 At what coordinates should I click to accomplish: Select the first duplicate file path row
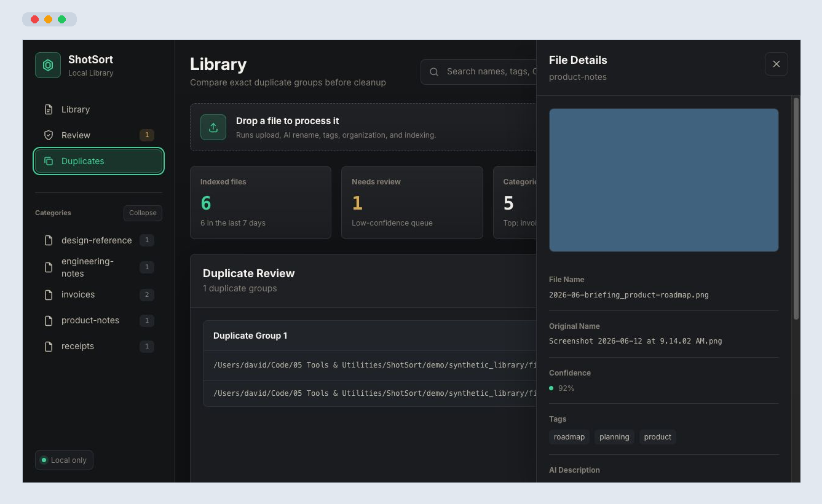[370, 365]
